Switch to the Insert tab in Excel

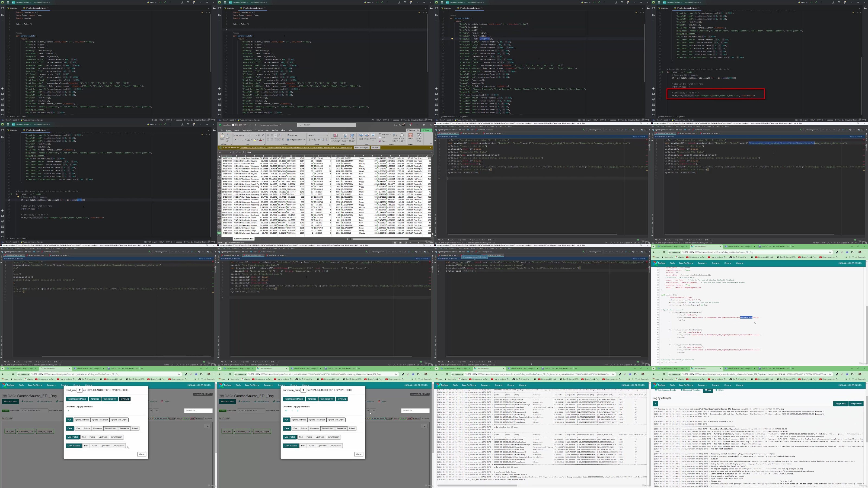tap(236, 130)
